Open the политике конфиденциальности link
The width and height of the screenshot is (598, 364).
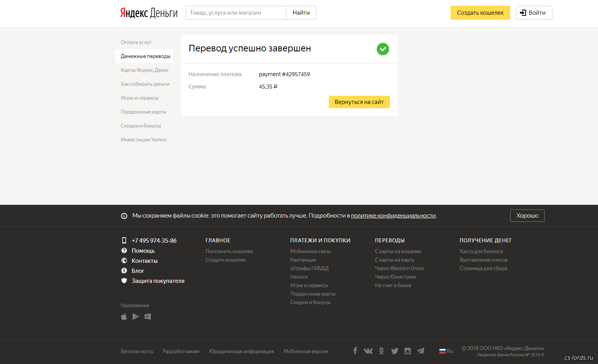coord(393,216)
